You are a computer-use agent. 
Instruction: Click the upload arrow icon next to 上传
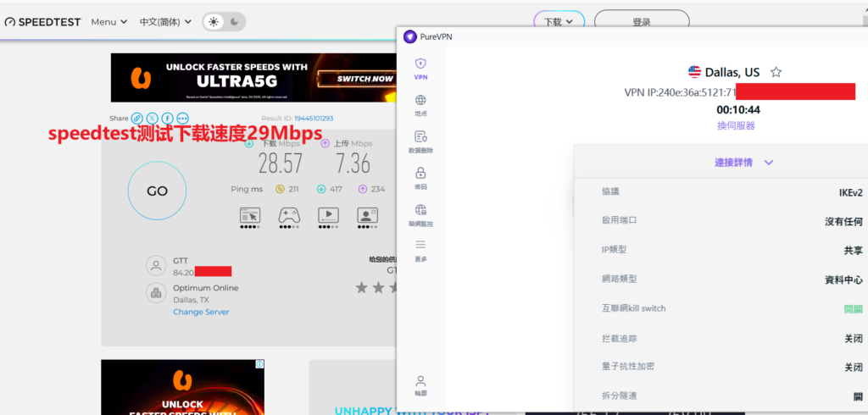325,143
